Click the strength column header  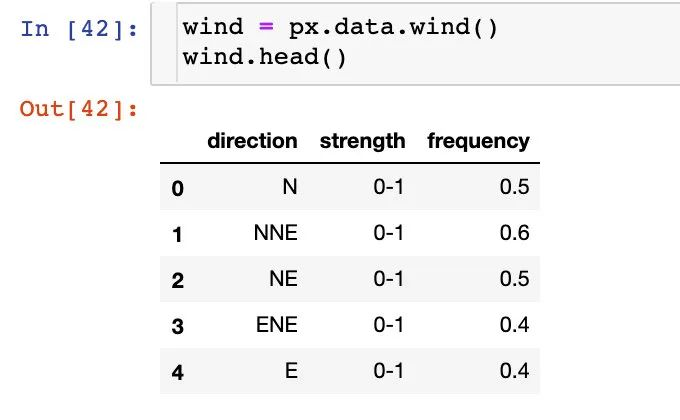[362, 141]
